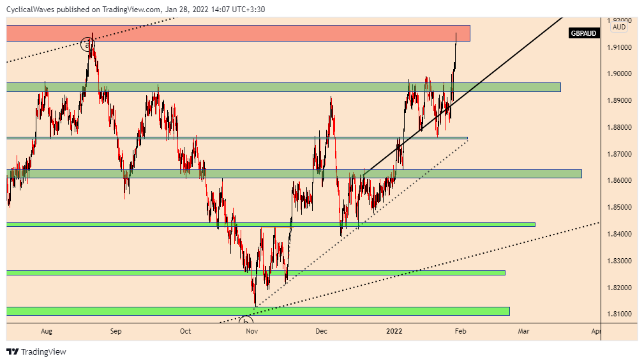The image size is (644, 363).
Task: Click the 1.82000 price axis label
Action: point(619,288)
